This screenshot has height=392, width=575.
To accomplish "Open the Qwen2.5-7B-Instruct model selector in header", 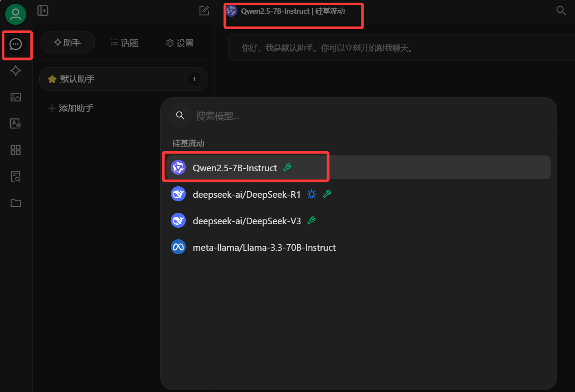I will coord(285,11).
